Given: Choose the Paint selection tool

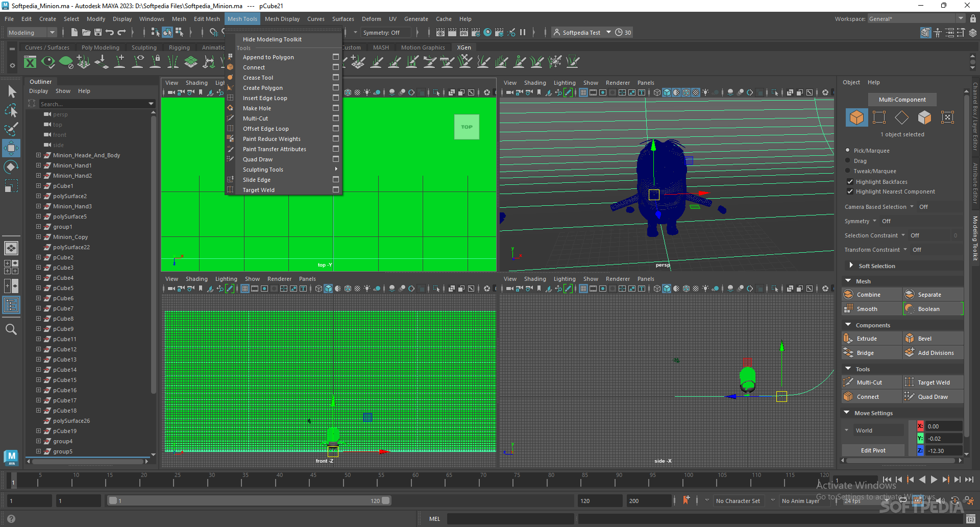Looking at the screenshot, I should click(11, 129).
